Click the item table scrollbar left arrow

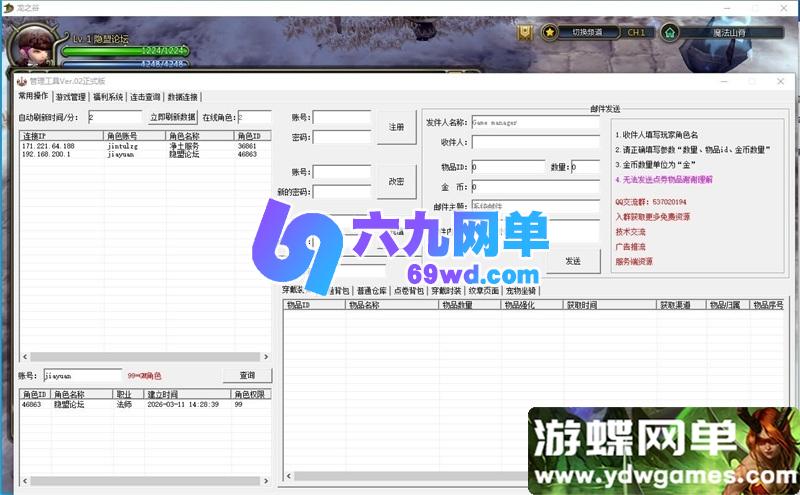point(289,476)
